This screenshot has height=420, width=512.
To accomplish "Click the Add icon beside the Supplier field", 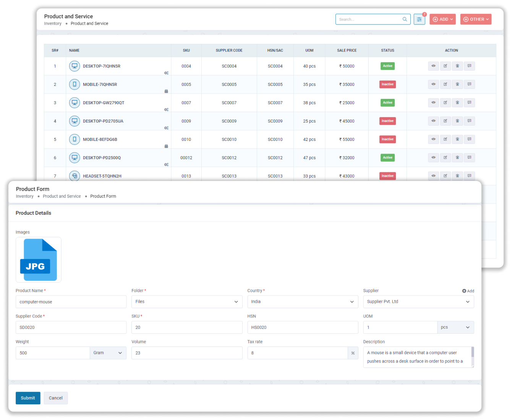I will tap(468, 291).
